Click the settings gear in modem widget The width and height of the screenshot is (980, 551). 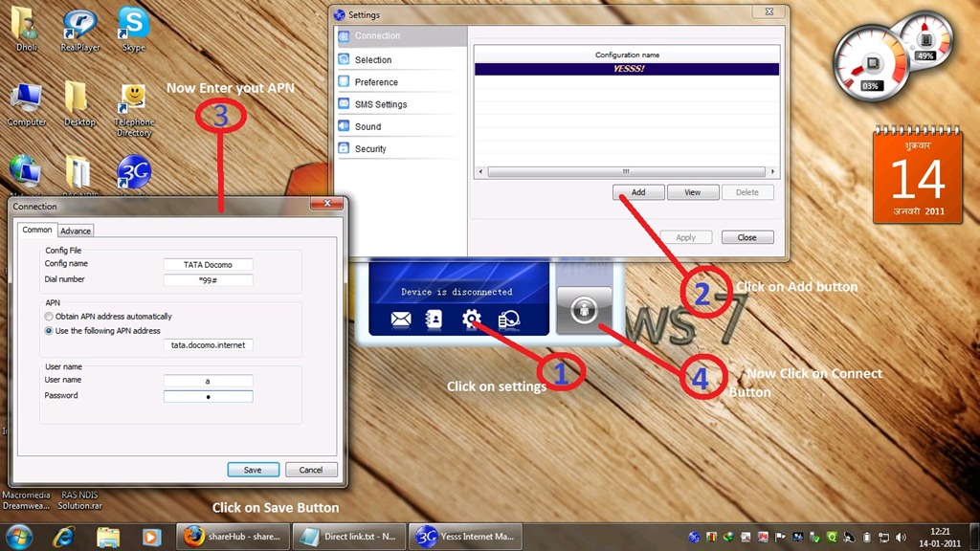pos(471,320)
